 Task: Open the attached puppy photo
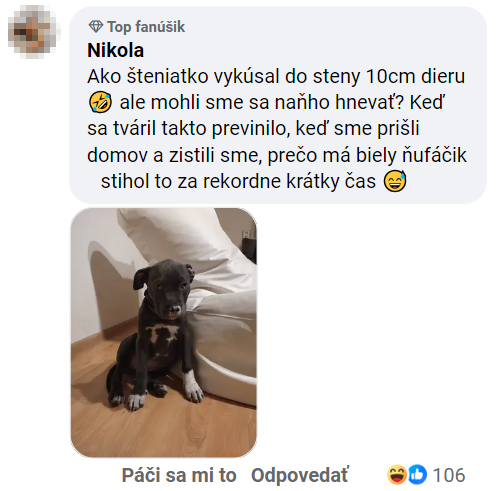click(x=164, y=332)
